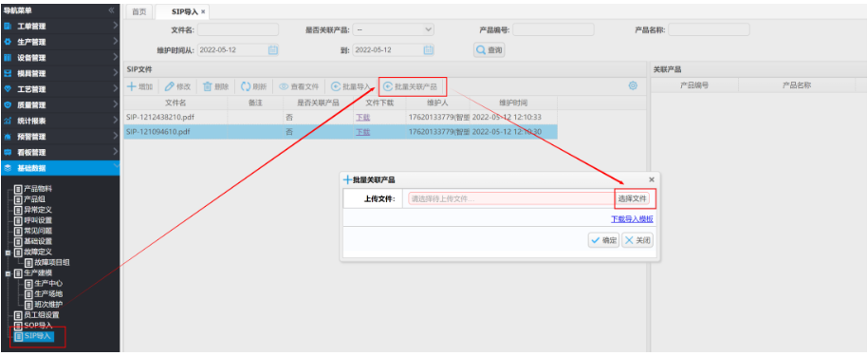The width and height of the screenshot is (868, 356).
Task: Open the 预警管理 menu
Action: (x=60, y=136)
